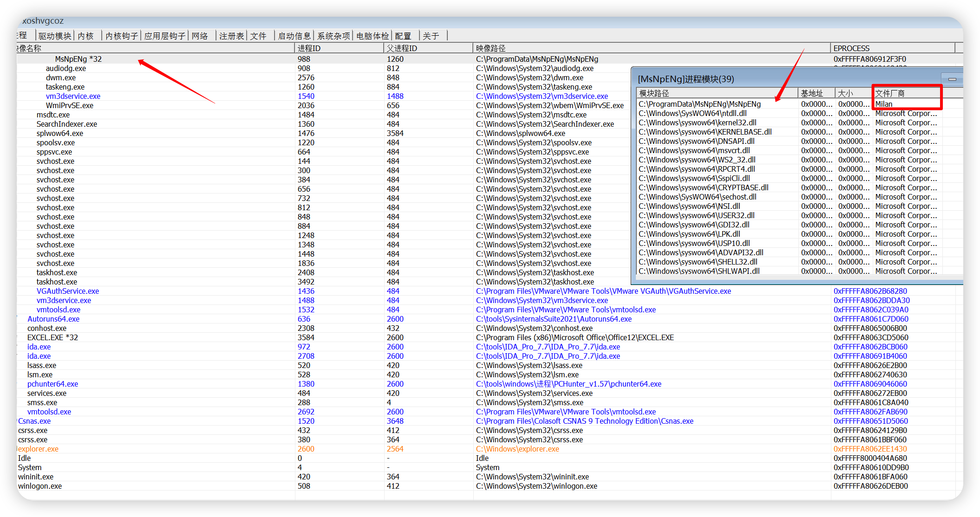Select the System process row
Screen dimensions: 980x517
point(30,467)
